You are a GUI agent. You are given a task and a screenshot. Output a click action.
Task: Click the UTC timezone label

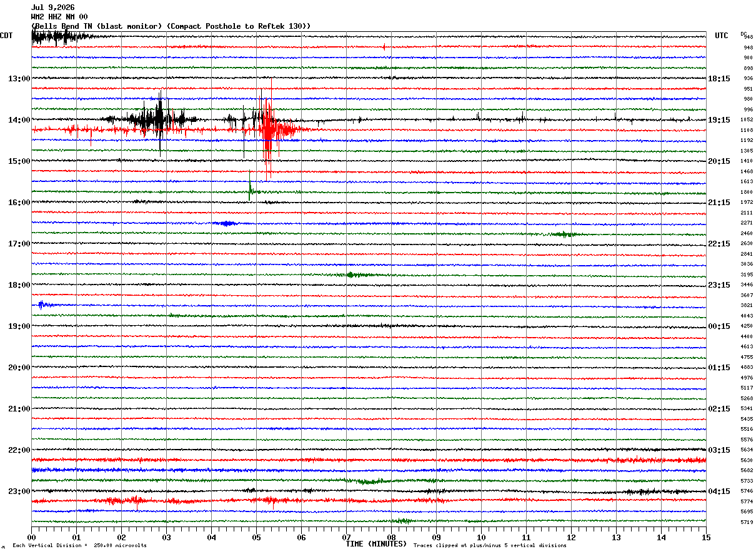click(x=722, y=36)
